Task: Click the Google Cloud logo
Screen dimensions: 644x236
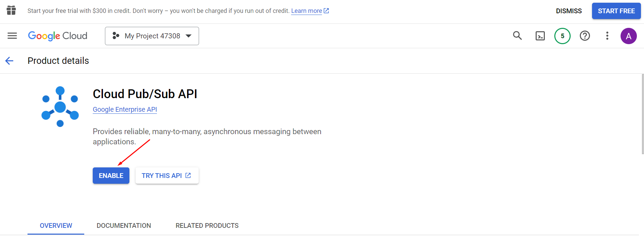Action: tap(57, 36)
